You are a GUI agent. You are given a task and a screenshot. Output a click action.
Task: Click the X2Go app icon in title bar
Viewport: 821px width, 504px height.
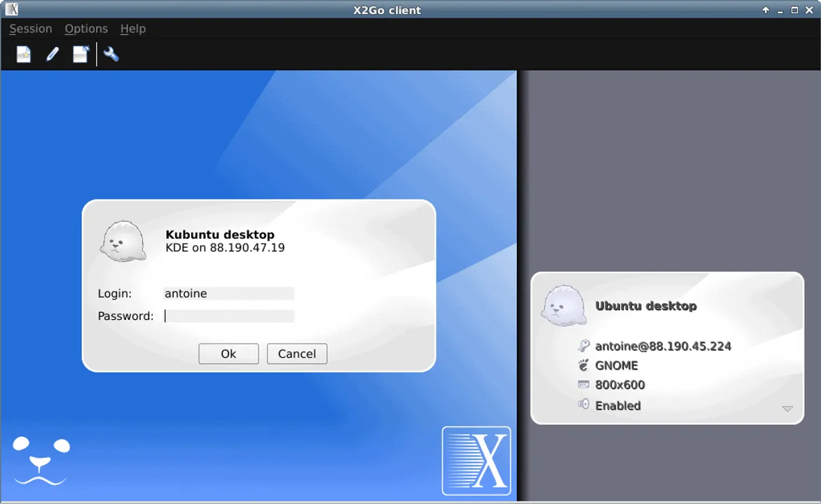coord(11,9)
